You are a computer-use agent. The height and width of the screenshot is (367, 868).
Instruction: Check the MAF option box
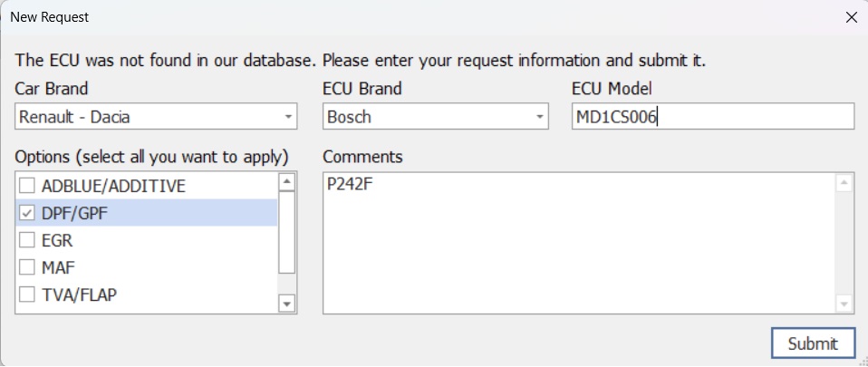[x=27, y=268]
